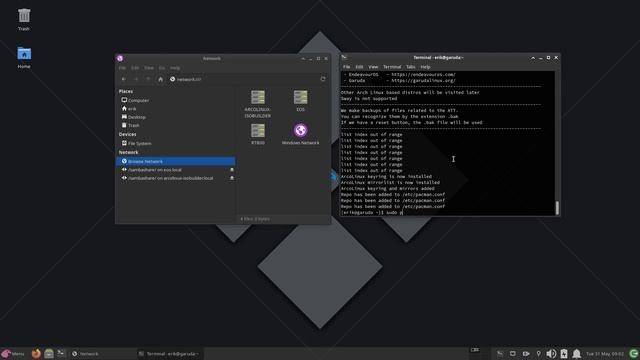Open Terminal menu in the Terminal window
This screenshot has width=640, height=360.
tap(392, 67)
